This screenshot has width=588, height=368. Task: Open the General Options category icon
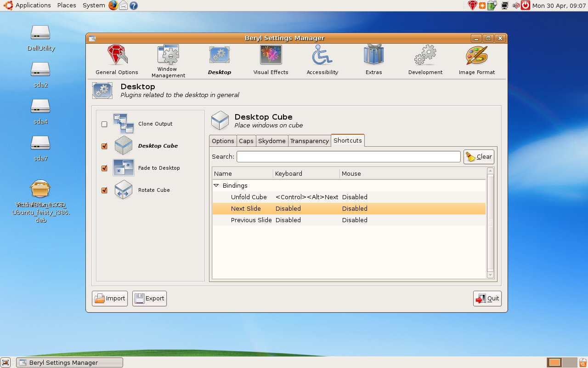pyautogui.click(x=117, y=55)
